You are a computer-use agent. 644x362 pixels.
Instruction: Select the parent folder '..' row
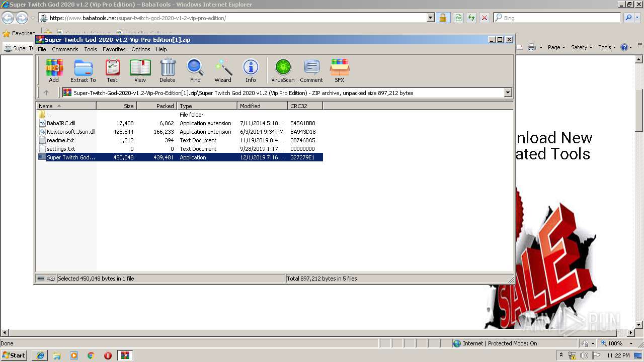pyautogui.click(x=180, y=115)
